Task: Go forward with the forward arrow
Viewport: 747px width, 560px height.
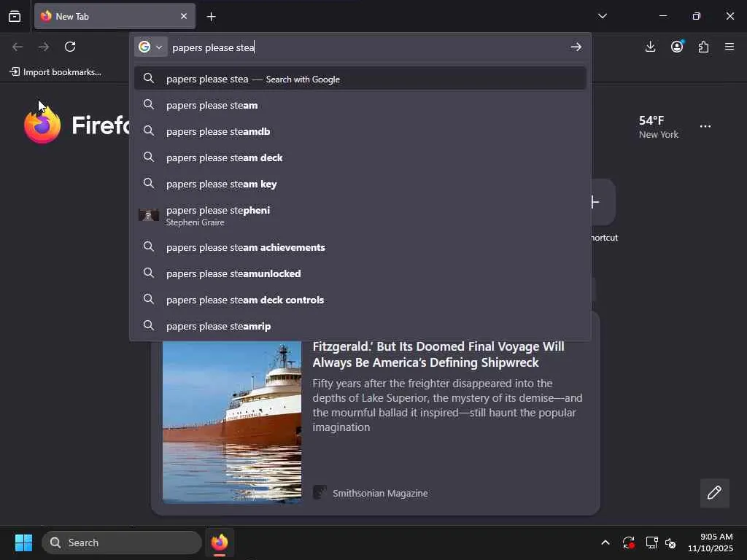Action: coord(44,47)
